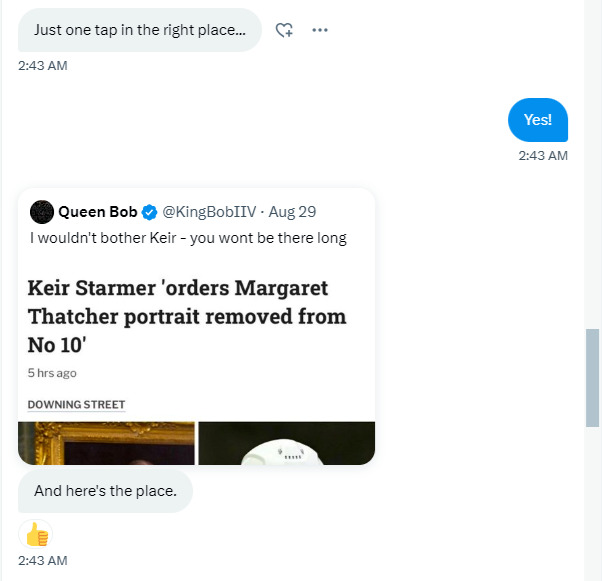Open the three-dot more options menu
The height and width of the screenshot is (581, 602).
[320, 30]
